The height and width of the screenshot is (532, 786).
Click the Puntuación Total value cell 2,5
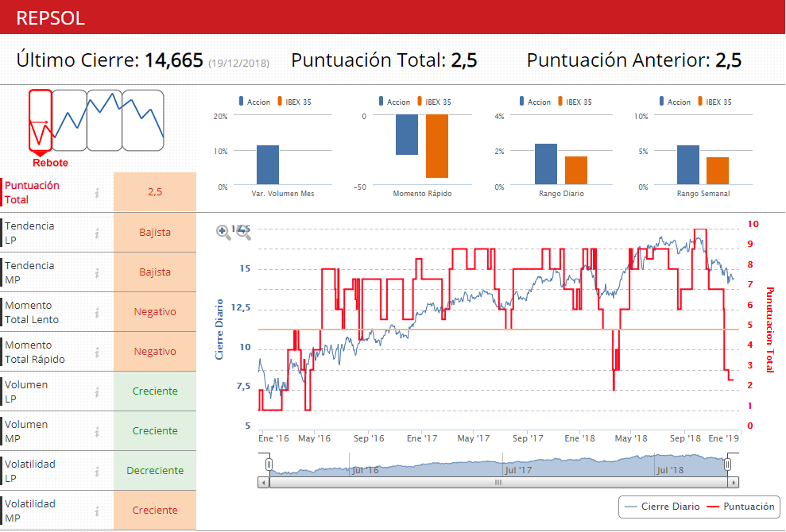tap(155, 192)
